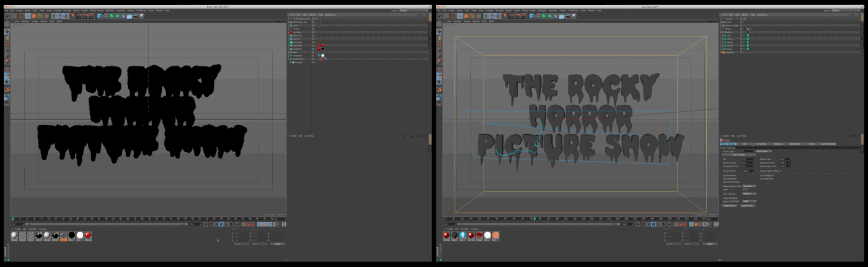Toggle the Use Generators checkbox

pyautogui.click(x=743, y=179)
